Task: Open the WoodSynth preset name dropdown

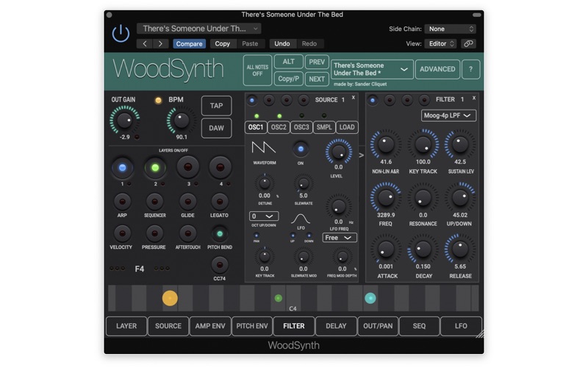Action: pyautogui.click(x=372, y=69)
